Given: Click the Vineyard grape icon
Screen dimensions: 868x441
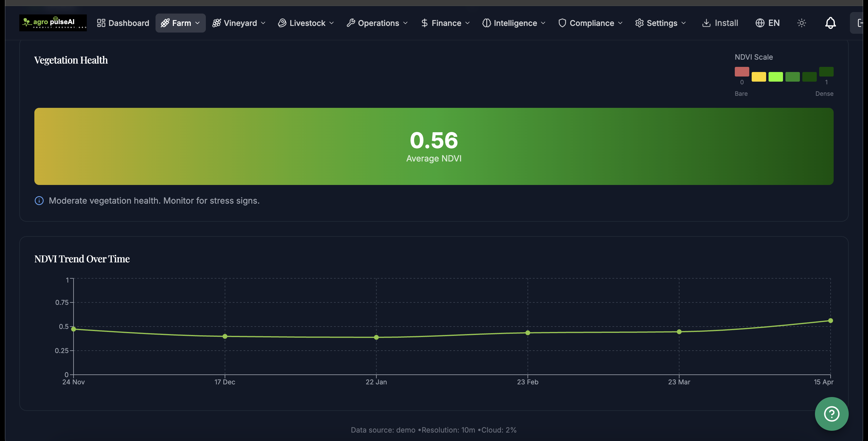Looking at the screenshot, I should tap(216, 23).
